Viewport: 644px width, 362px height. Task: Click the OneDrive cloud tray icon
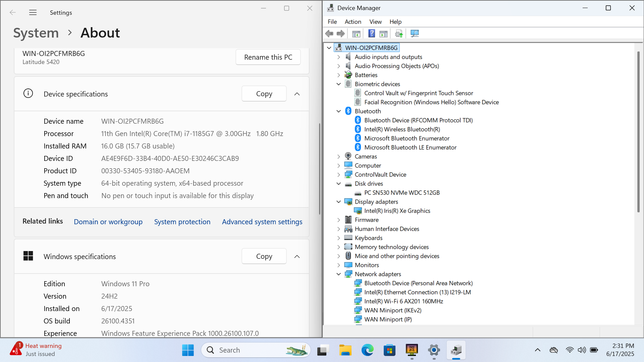pos(554,350)
